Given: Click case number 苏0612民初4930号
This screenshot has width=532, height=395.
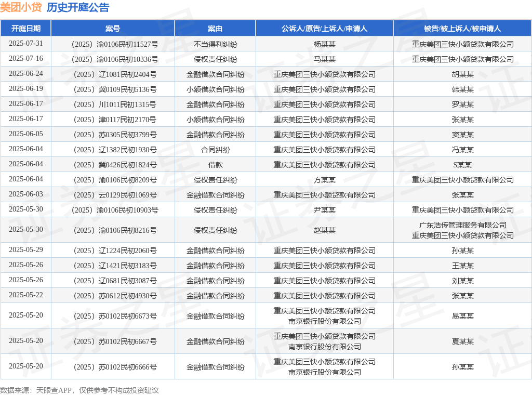Looking at the screenshot, I should click(115, 296).
